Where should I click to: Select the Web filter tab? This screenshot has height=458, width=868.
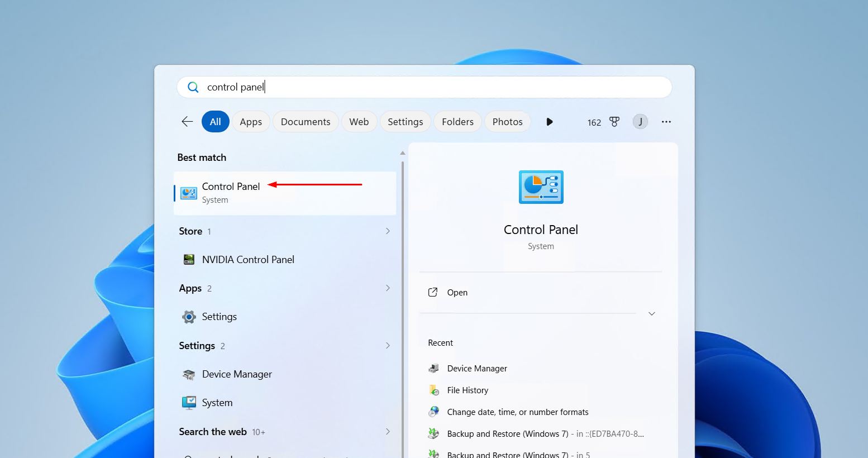(x=359, y=122)
